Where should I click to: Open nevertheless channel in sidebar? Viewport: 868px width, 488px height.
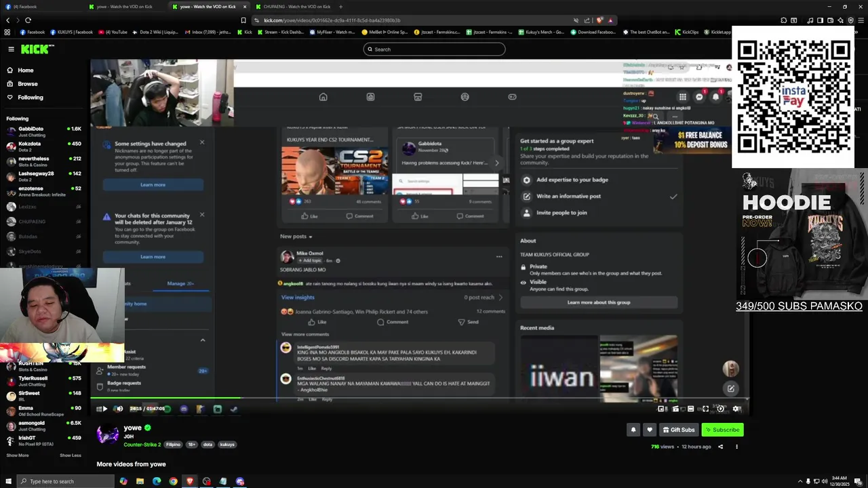44,161
